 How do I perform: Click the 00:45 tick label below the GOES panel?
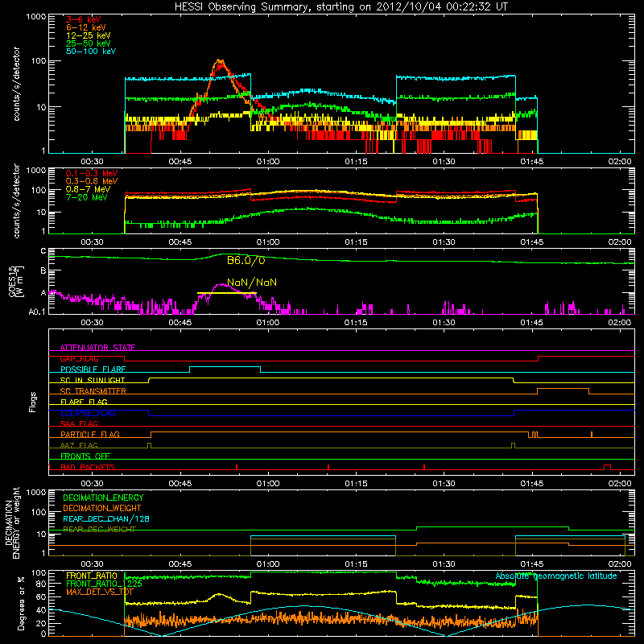(180, 323)
